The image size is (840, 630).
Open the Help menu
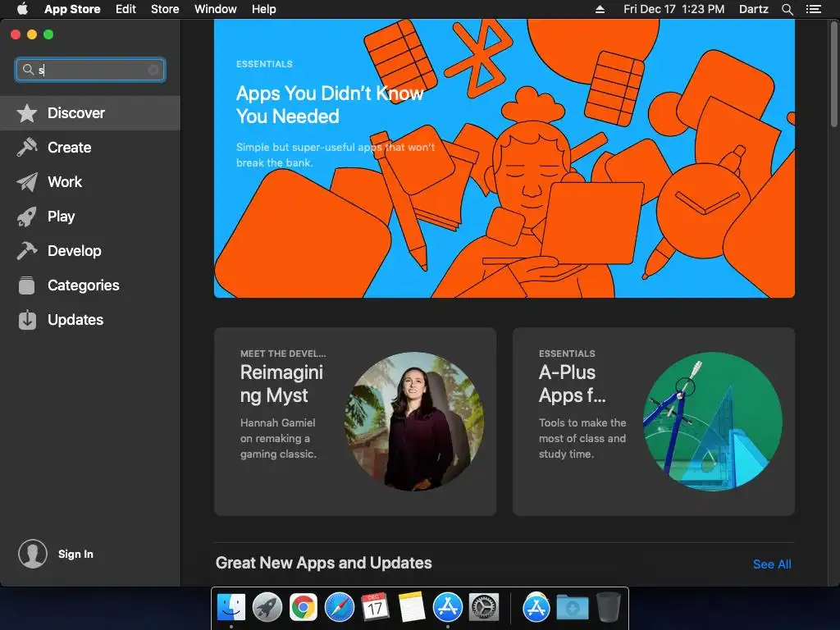click(x=264, y=9)
